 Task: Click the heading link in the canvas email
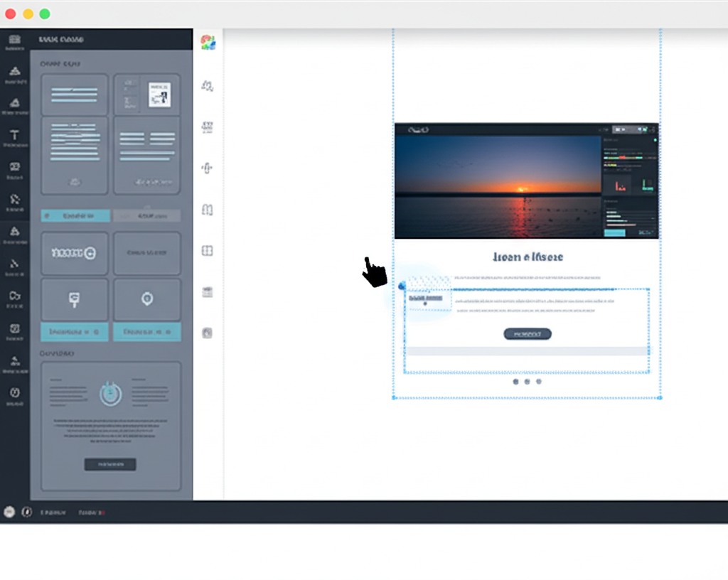527,257
